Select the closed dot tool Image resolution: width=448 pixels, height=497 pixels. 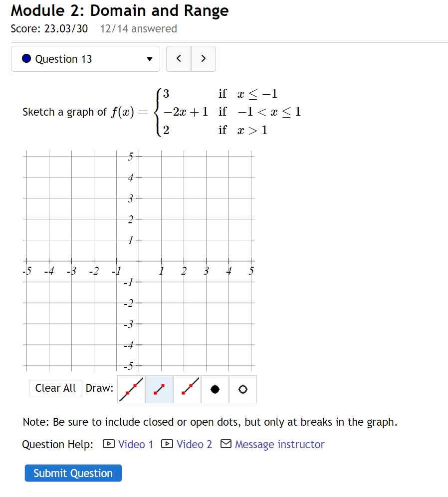[x=215, y=389]
